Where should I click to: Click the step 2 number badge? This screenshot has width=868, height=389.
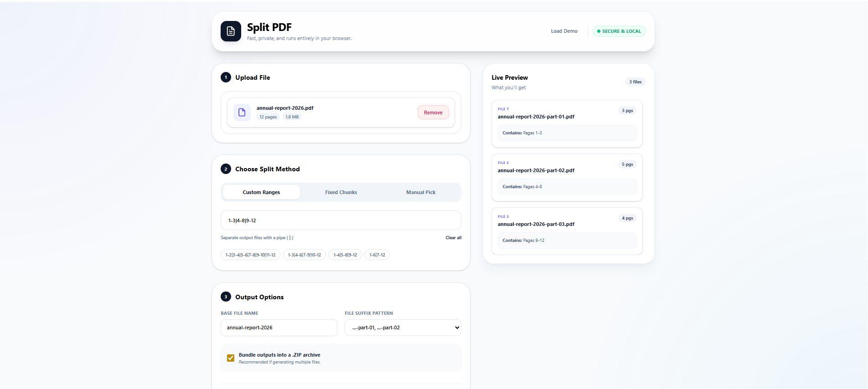click(x=226, y=169)
